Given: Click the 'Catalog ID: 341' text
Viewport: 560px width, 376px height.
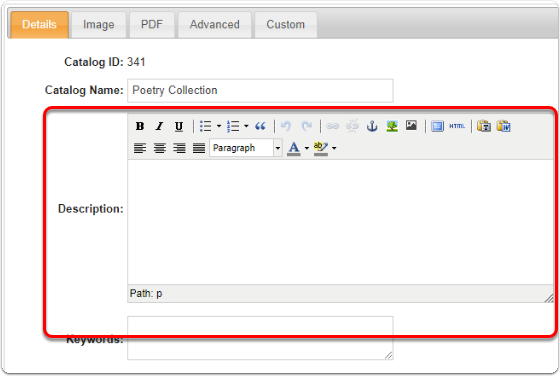Looking at the screenshot, I should tap(105, 62).
